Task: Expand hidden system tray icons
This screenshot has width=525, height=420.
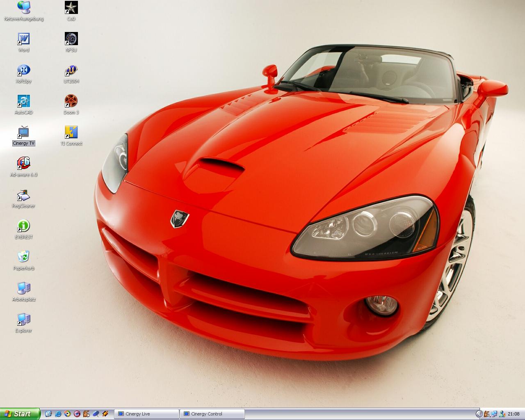Action: pyautogui.click(x=479, y=414)
